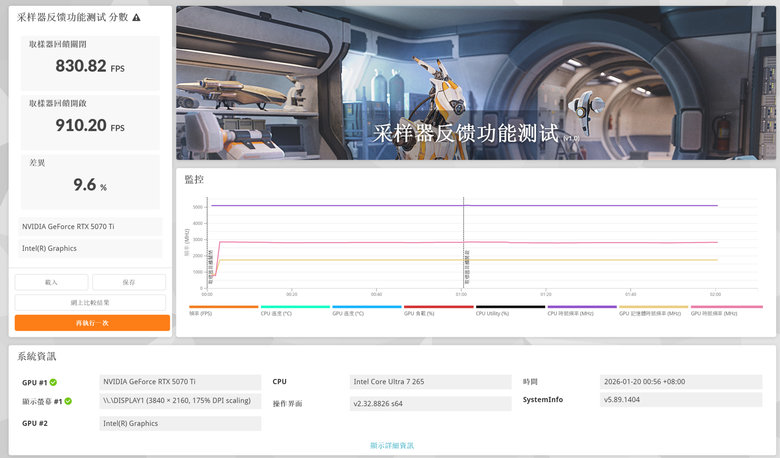Toggle the purple CPU 時脈頻率 legend swatch

[582, 307]
